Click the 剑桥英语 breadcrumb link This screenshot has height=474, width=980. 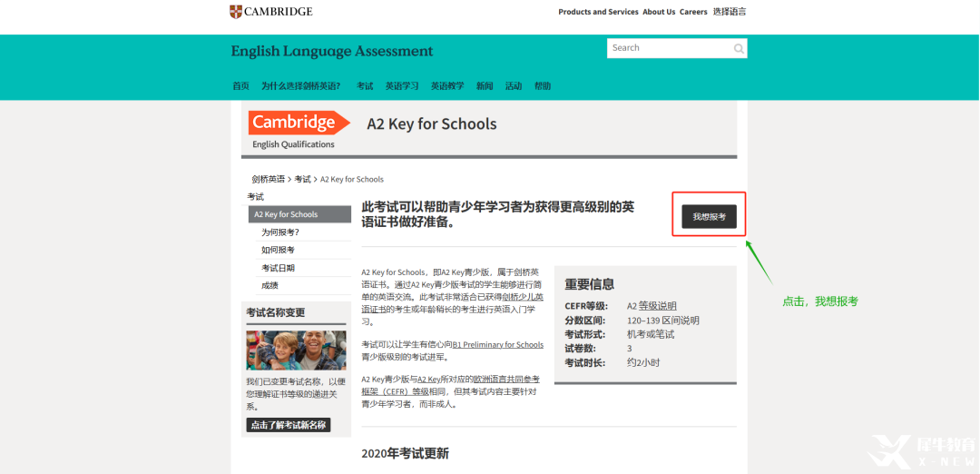268,179
